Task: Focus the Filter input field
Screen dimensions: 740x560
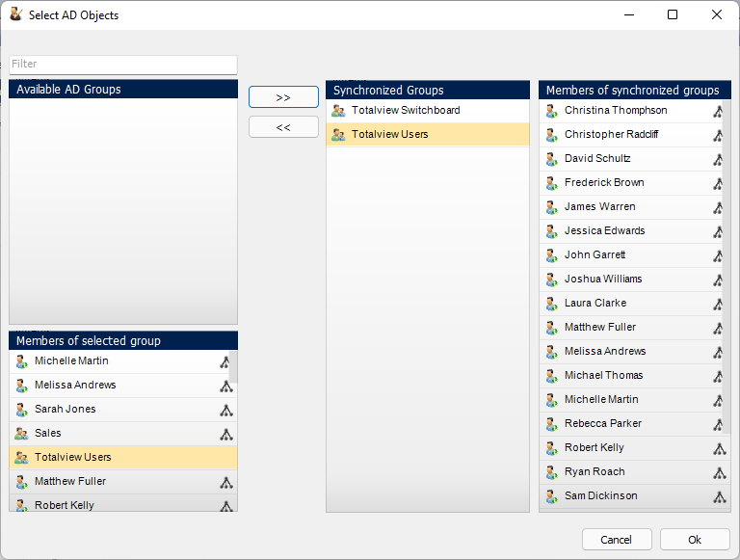Action: tap(123, 65)
